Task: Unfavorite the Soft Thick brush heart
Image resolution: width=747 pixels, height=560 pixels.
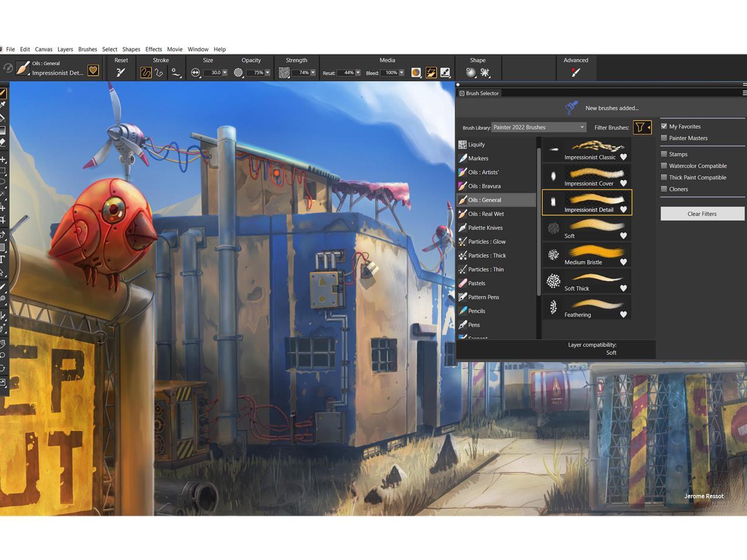Action: point(623,288)
